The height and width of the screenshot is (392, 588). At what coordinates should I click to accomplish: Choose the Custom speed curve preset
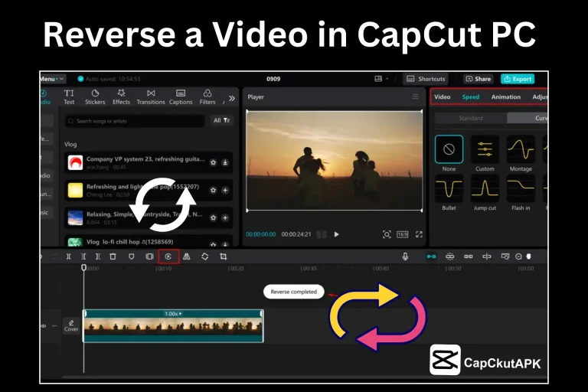click(x=485, y=149)
